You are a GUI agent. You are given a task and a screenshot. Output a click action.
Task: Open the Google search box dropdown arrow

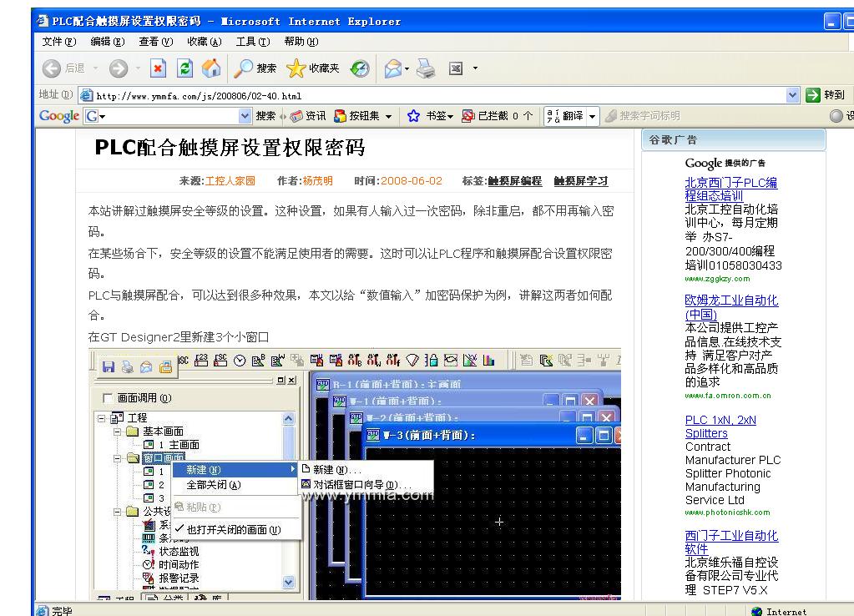click(x=245, y=116)
